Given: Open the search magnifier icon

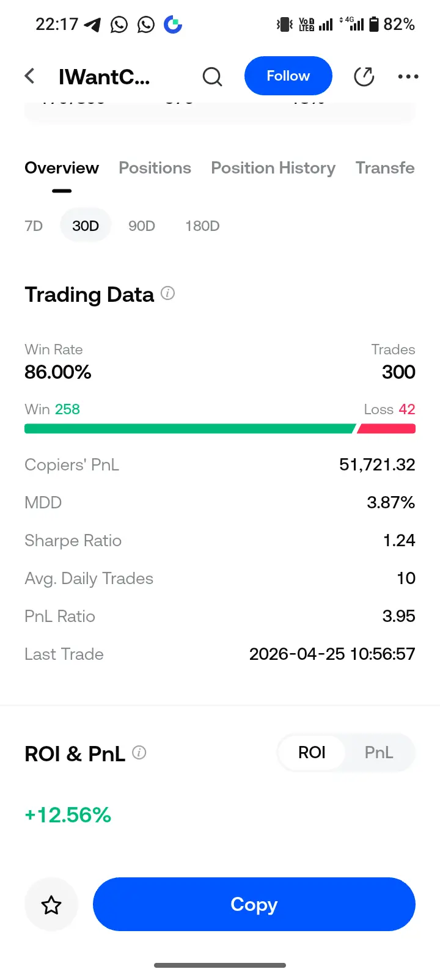Looking at the screenshot, I should 212,77.
